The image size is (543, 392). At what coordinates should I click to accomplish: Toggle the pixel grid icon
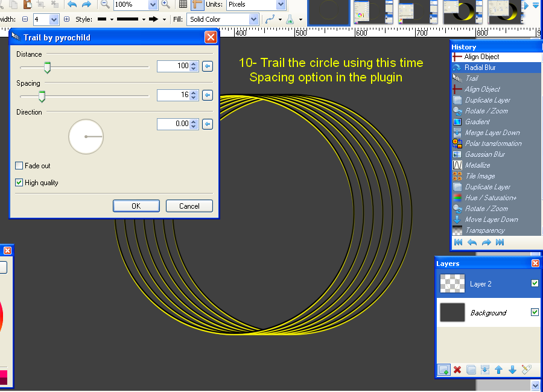coord(183,4)
